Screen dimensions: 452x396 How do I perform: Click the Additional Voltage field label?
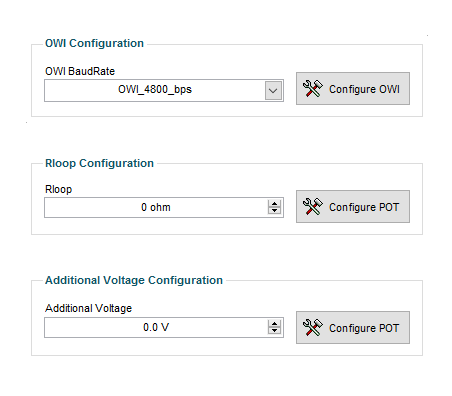(x=88, y=308)
